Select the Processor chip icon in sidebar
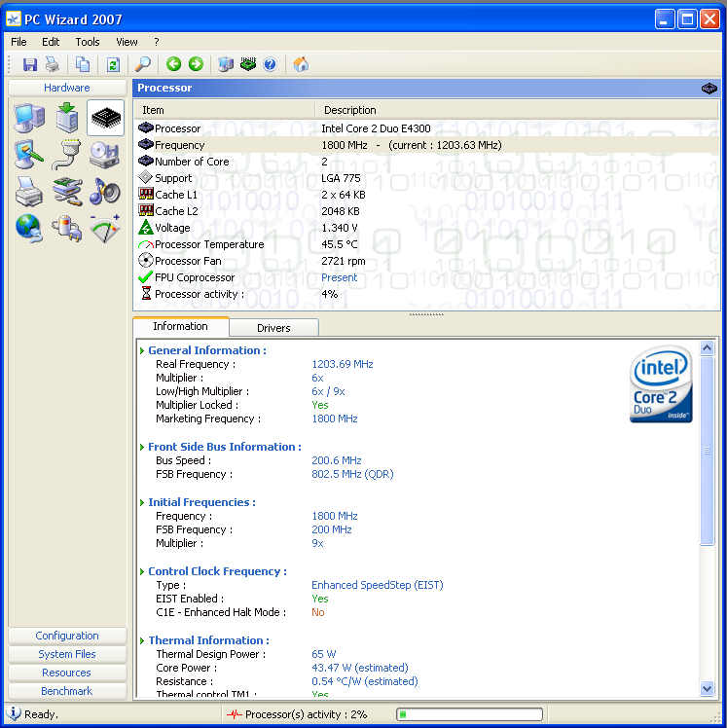This screenshot has height=728, width=727. (106, 118)
